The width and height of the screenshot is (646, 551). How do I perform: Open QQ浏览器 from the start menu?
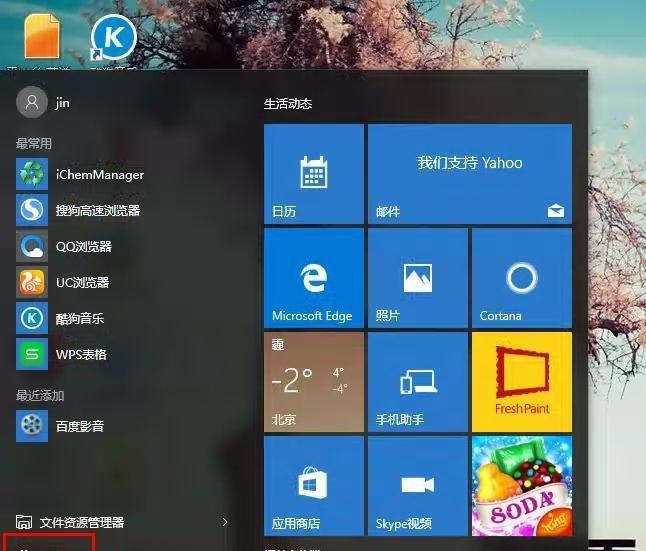coord(64,246)
